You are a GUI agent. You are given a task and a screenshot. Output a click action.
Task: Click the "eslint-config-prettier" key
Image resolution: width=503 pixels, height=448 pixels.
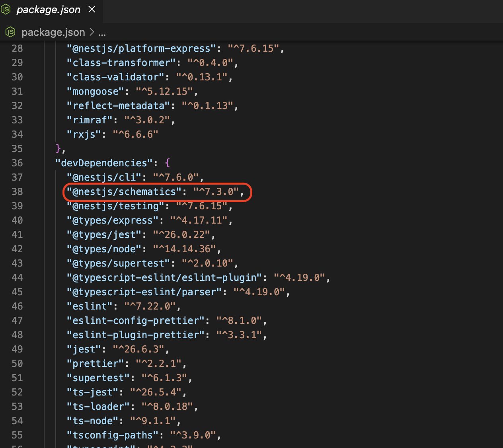(136, 320)
